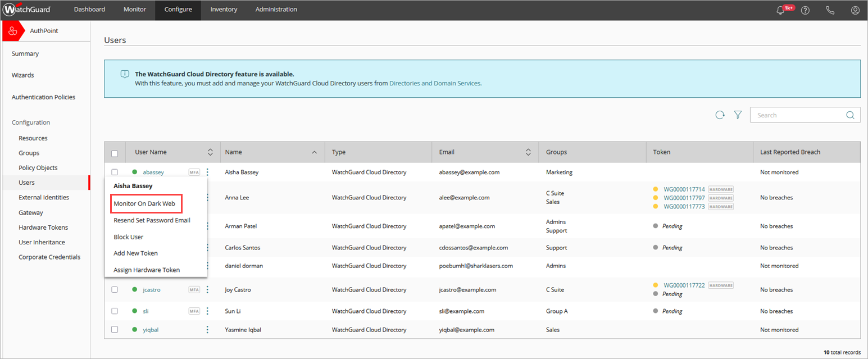Open External Identities

tap(44, 198)
